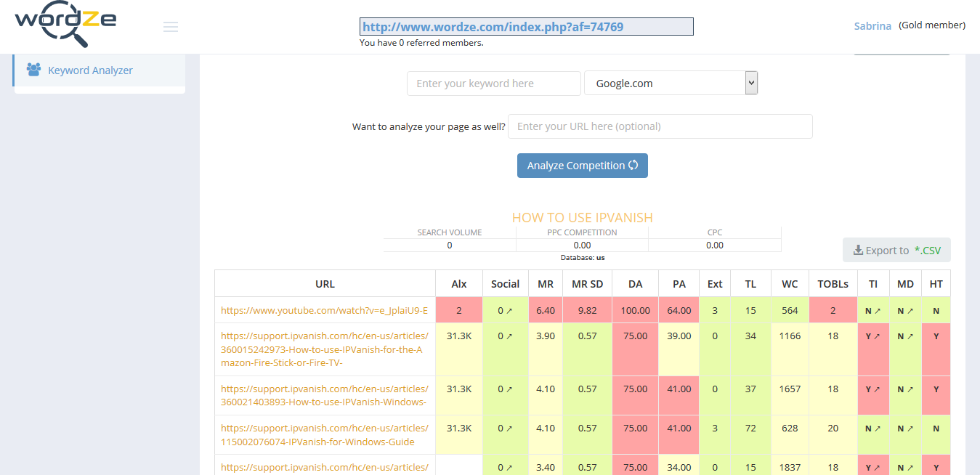980x475 pixels.
Task: Open the YouTube watch URL link
Action: pyautogui.click(x=325, y=311)
